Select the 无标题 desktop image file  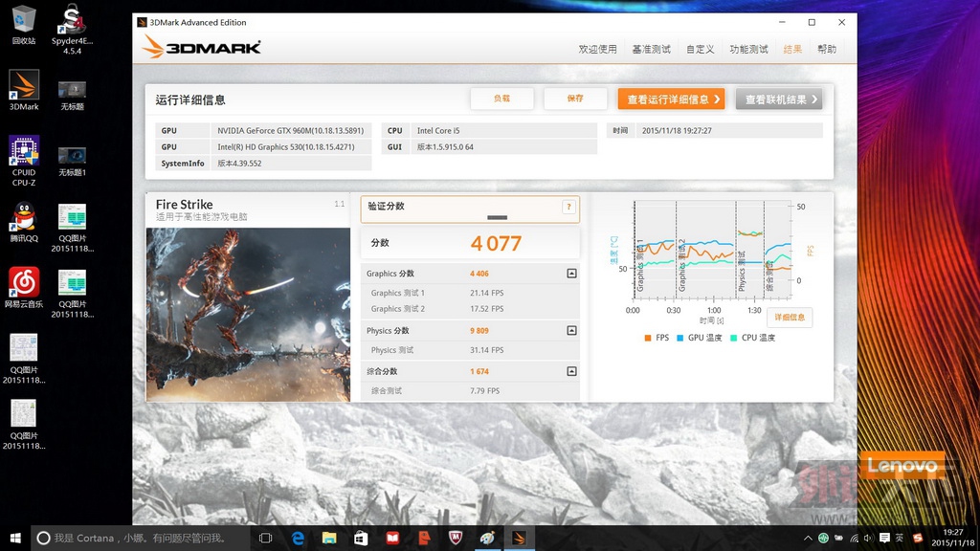coord(72,96)
